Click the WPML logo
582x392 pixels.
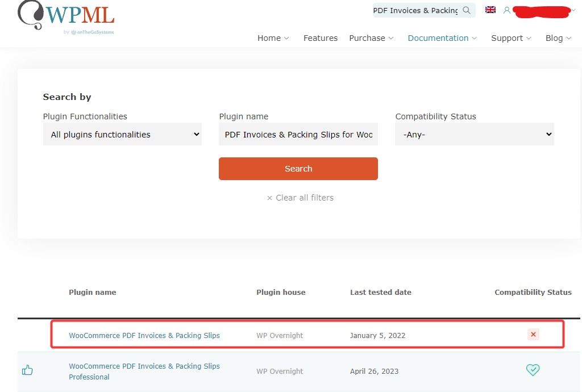(x=66, y=14)
